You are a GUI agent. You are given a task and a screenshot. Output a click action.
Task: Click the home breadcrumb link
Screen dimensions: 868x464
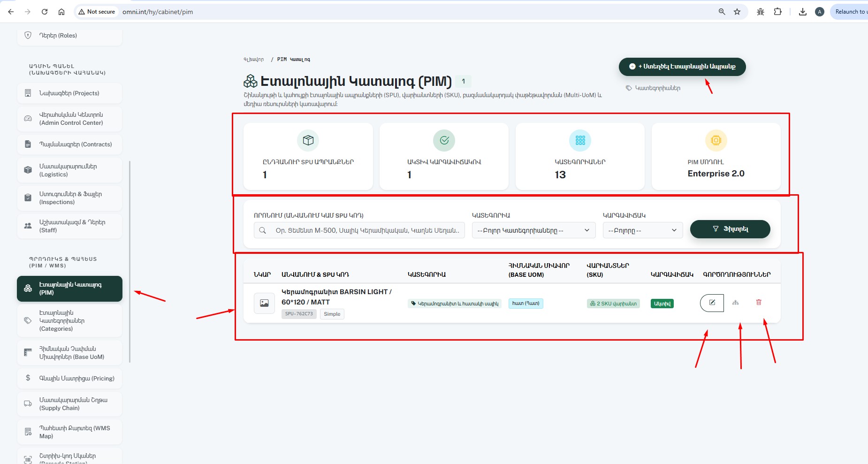253,60
